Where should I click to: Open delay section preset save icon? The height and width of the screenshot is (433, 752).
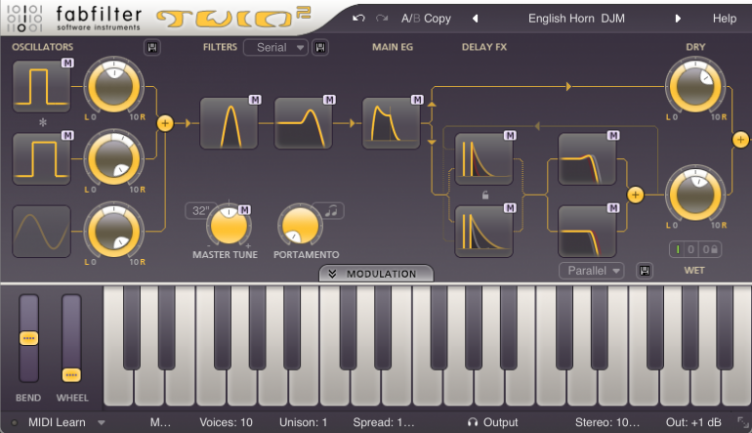(645, 271)
